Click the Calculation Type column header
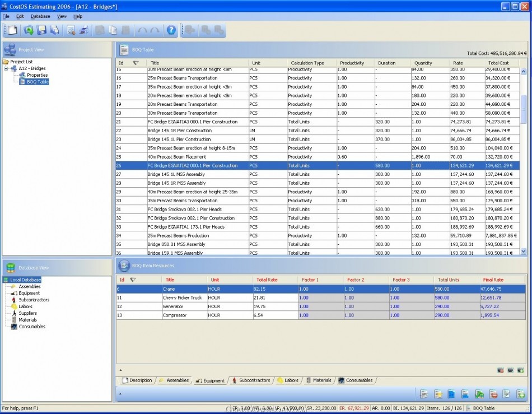 coord(307,63)
